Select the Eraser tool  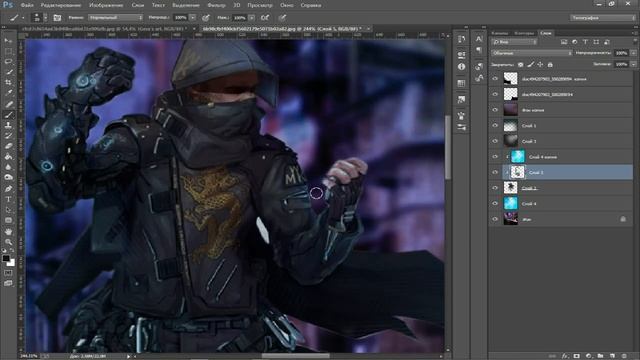8,147
